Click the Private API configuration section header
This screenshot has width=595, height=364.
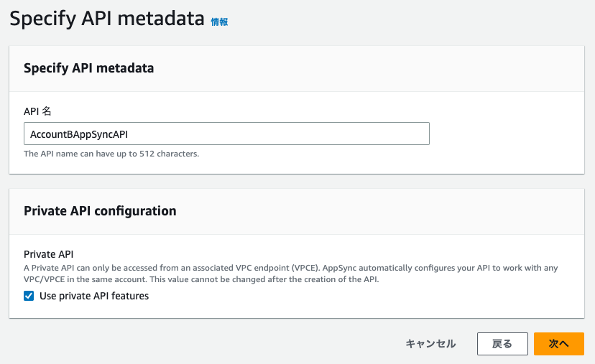(100, 211)
